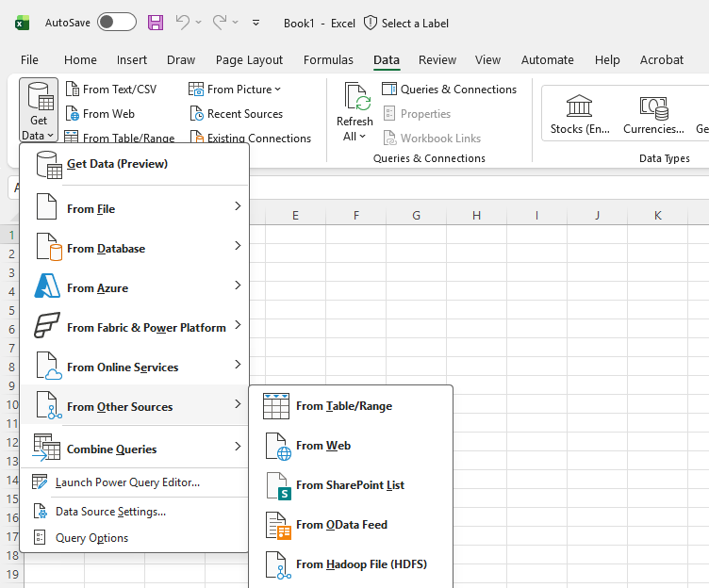Open Customize Quick Access Toolbar dropdown
The width and height of the screenshot is (709, 588).
point(256,23)
